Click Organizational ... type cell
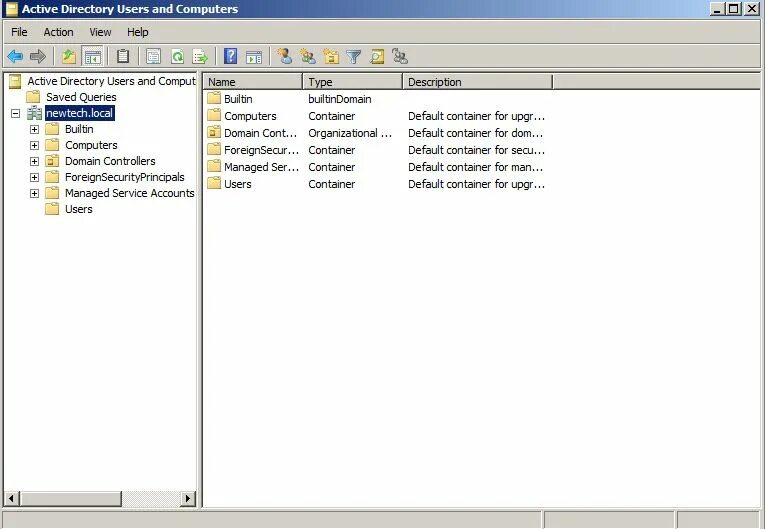765x529 pixels. click(x=350, y=133)
